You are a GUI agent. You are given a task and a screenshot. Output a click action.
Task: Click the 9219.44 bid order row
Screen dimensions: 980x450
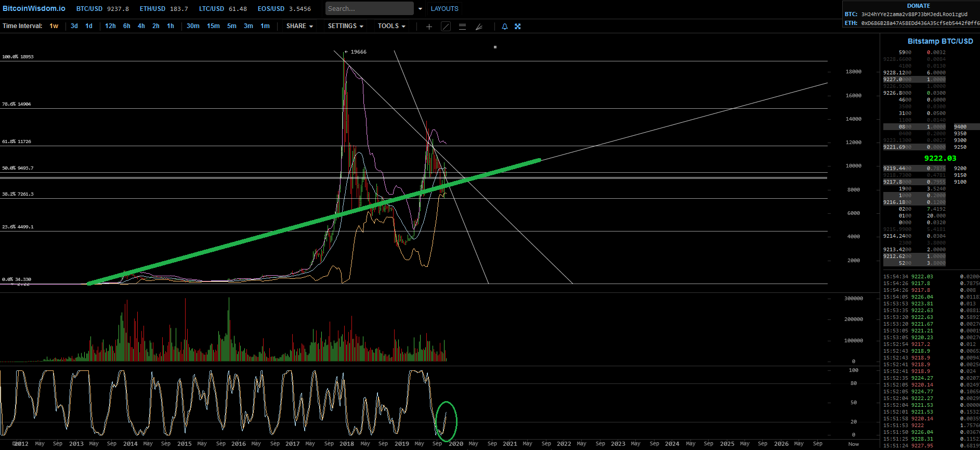point(914,169)
